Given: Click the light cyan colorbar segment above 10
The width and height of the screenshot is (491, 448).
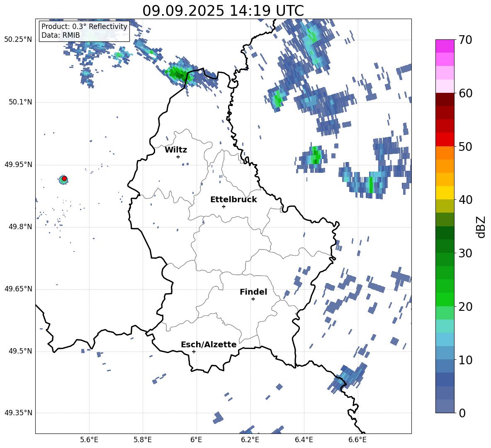Looking at the screenshot, I should (x=445, y=339).
